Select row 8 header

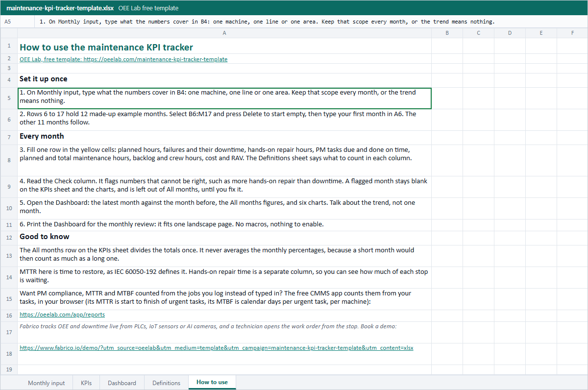pos(9,160)
